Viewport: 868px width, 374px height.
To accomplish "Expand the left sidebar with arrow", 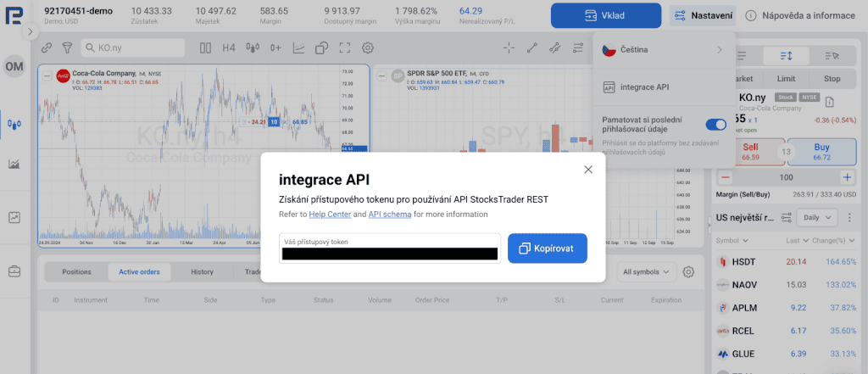I will pyautogui.click(x=30, y=32).
